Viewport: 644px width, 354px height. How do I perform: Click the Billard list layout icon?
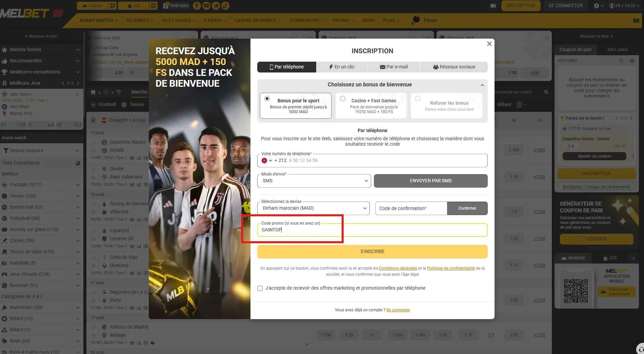click(x=519, y=105)
